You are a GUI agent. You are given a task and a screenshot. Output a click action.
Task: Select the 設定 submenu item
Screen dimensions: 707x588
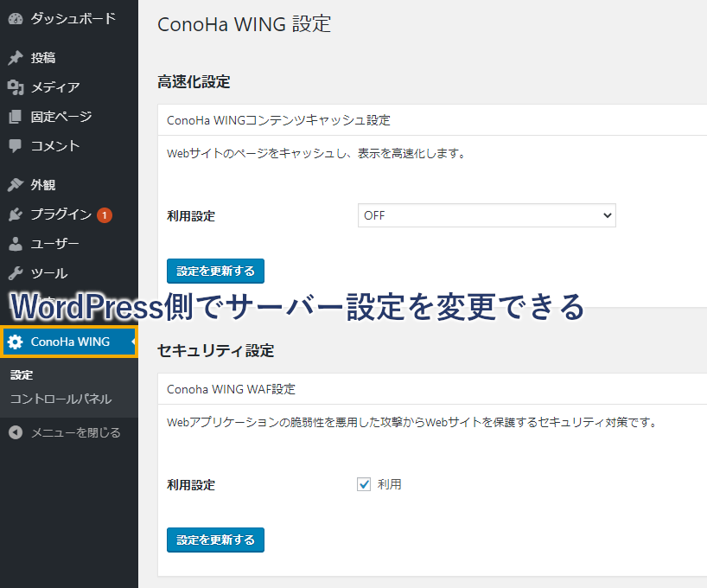[x=22, y=375]
